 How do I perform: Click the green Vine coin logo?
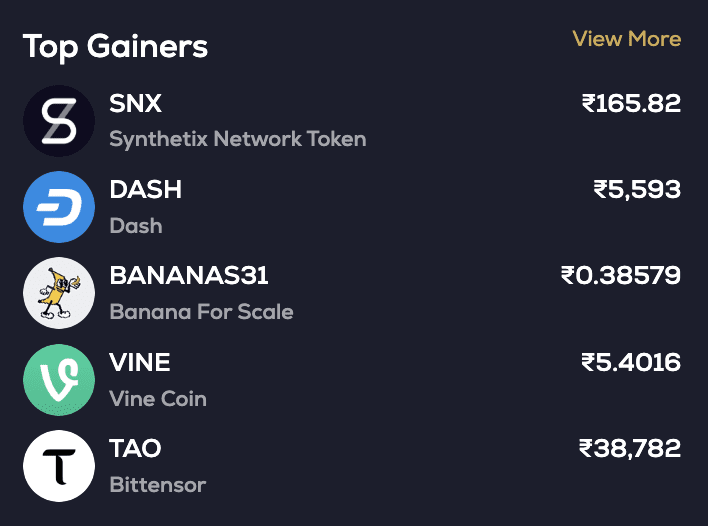pos(59,379)
